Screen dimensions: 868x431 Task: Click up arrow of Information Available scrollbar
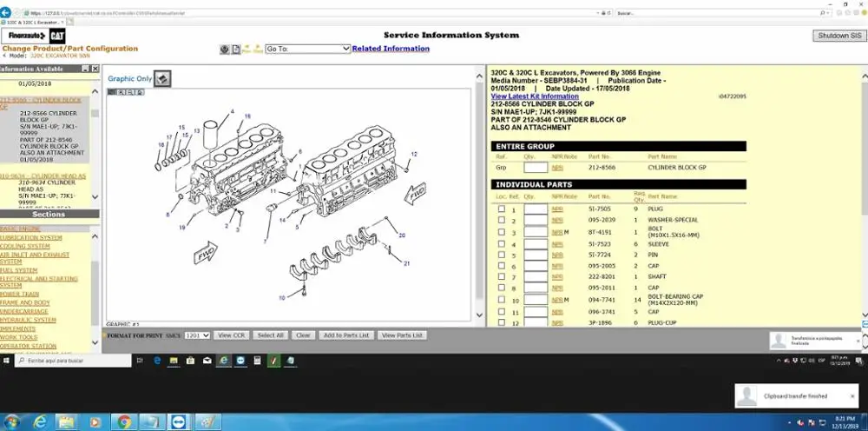click(x=95, y=91)
